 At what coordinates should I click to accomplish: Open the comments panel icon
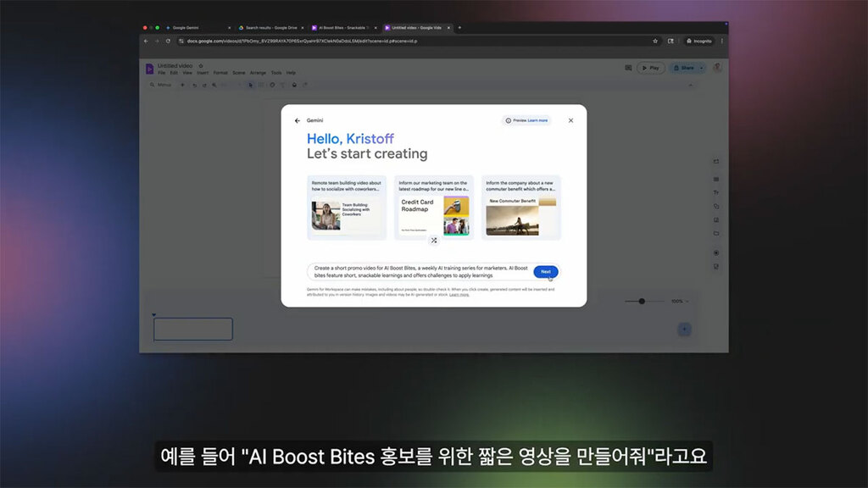[x=628, y=68]
